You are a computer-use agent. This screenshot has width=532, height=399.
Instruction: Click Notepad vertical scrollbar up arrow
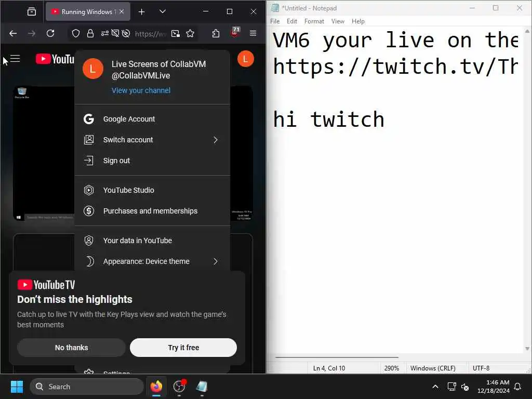coord(527,31)
